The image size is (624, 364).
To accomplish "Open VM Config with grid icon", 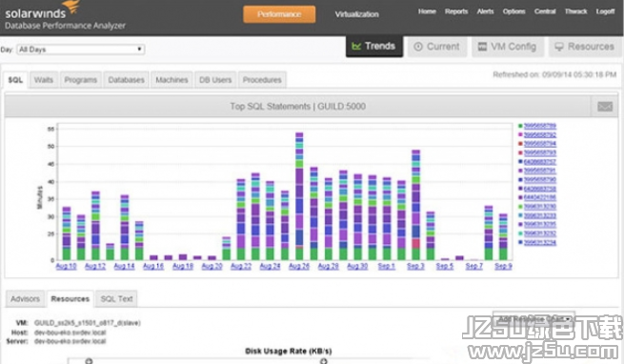I will [508, 47].
